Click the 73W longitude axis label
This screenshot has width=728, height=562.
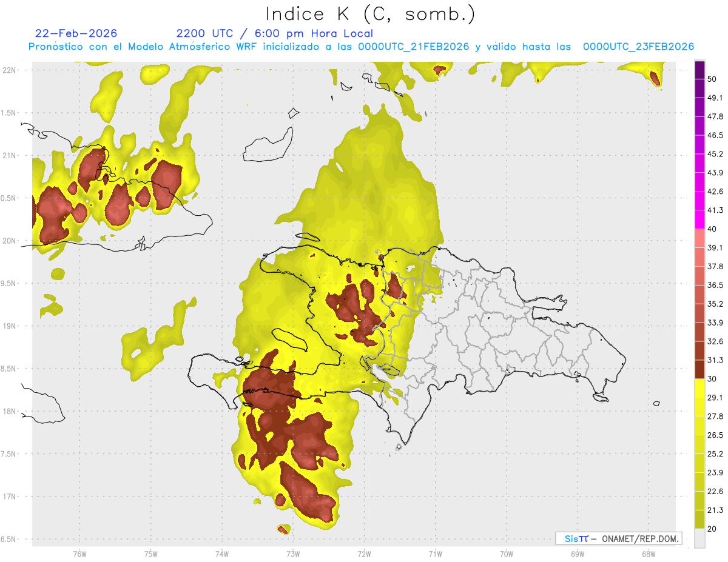pyautogui.click(x=293, y=553)
